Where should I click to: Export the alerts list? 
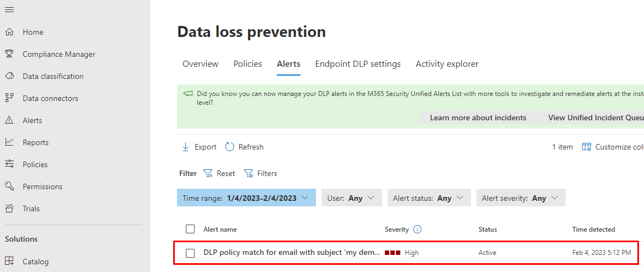click(200, 147)
